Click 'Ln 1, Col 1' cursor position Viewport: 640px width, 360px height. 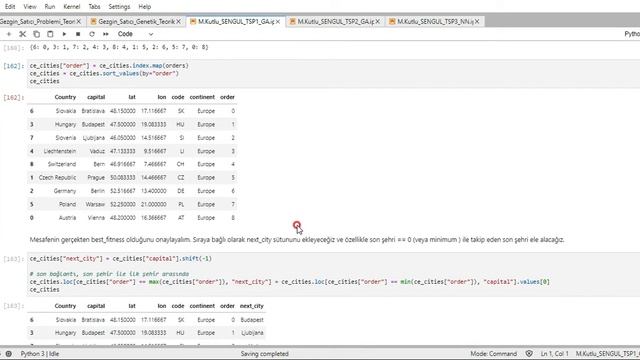point(554,354)
